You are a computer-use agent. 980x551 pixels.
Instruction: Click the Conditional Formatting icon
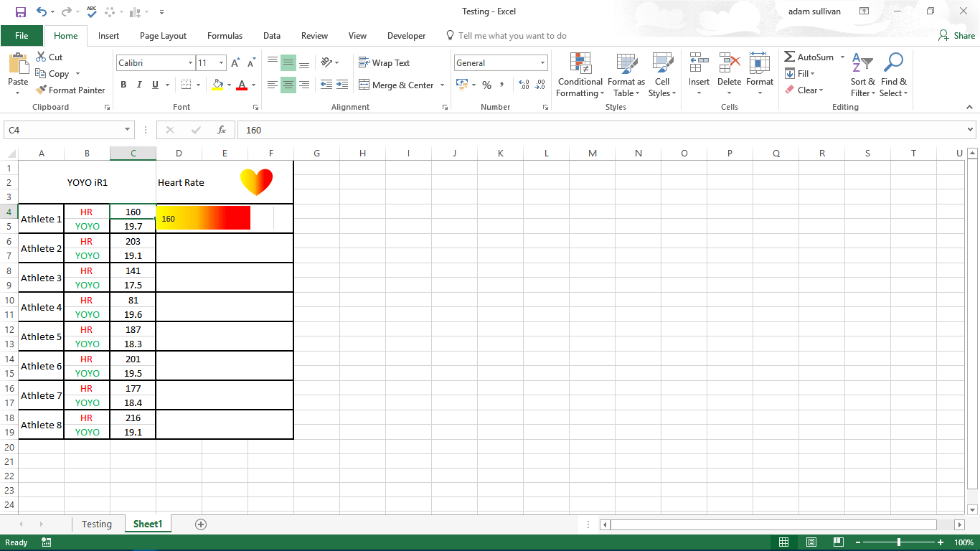tap(580, 64)
